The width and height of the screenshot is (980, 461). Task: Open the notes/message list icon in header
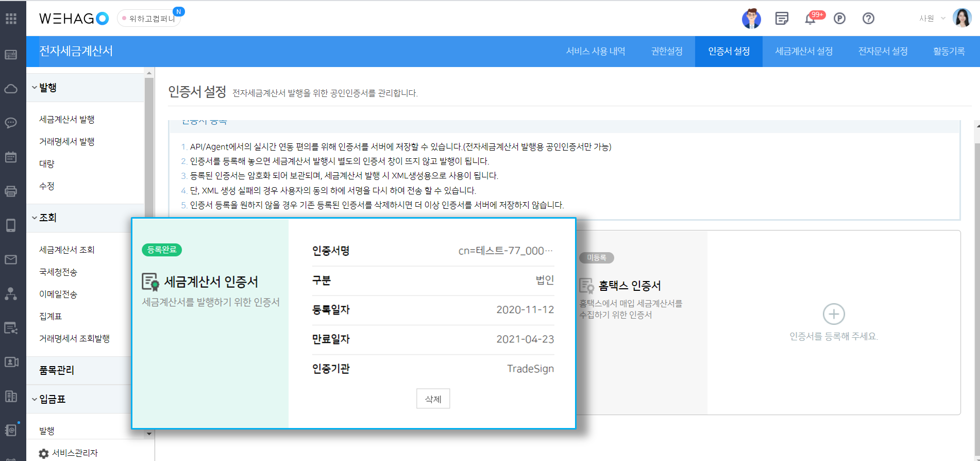782,19
